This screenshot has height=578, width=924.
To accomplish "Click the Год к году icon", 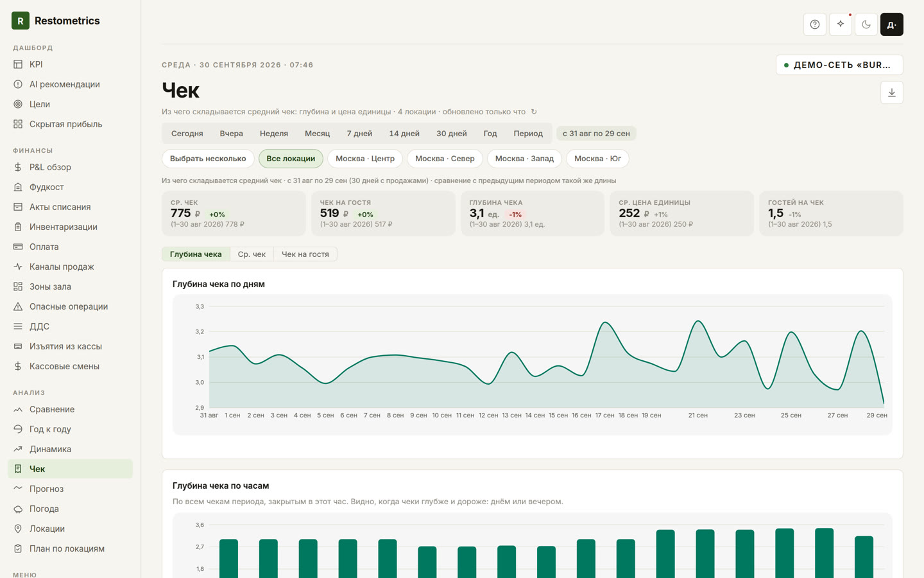I will coord(18,429).
